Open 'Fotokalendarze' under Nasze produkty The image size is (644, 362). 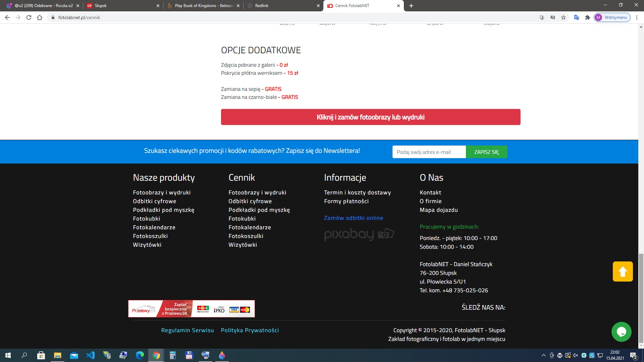154,227
